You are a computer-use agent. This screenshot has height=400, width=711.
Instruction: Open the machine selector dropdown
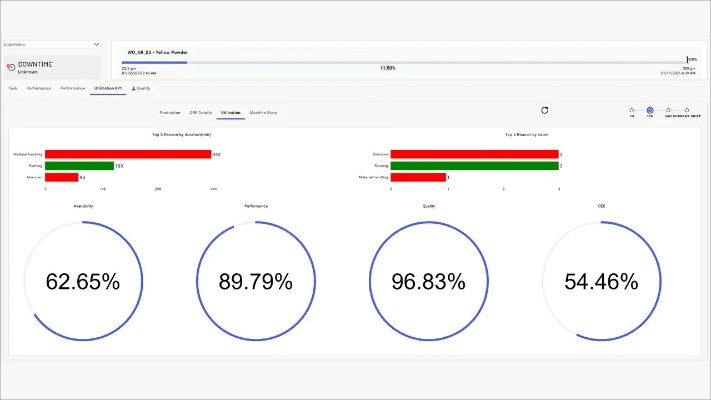96,45
